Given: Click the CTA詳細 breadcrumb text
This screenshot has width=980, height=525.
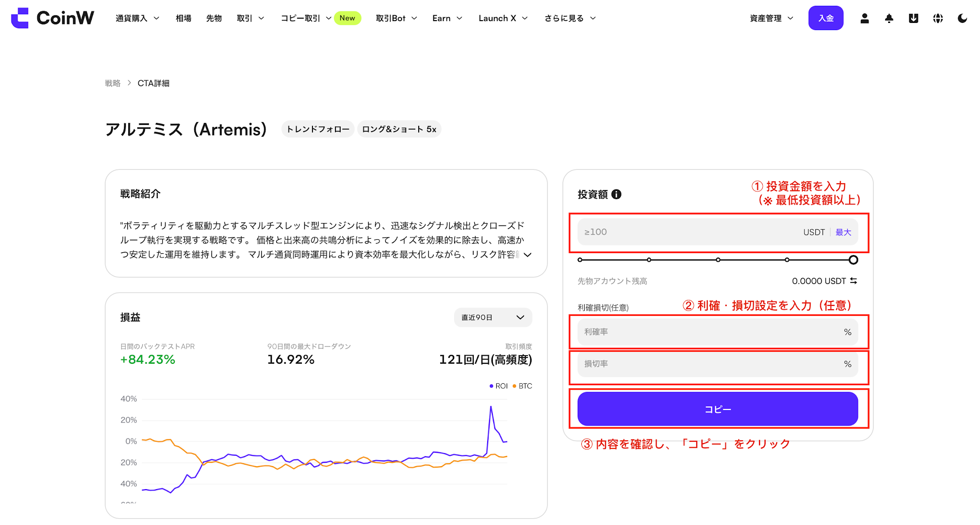Looking at the screenshot, I should click(x=154, y=83).
